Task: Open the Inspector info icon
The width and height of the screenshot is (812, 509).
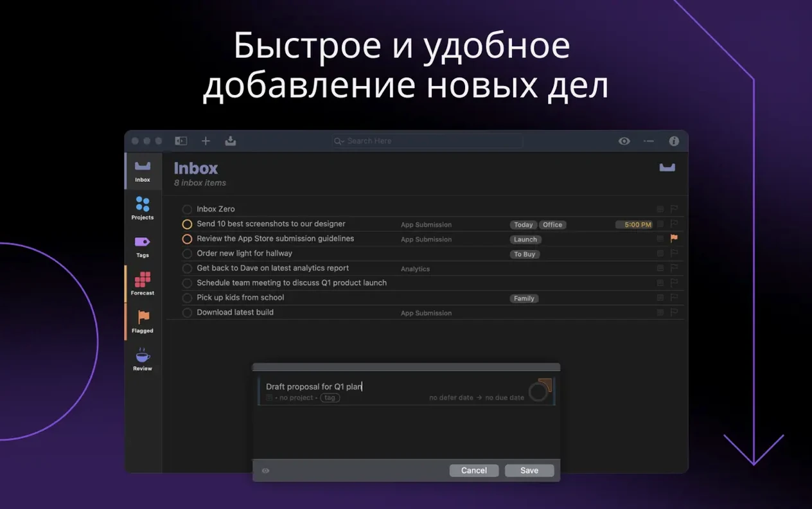Action: (674, 141)
